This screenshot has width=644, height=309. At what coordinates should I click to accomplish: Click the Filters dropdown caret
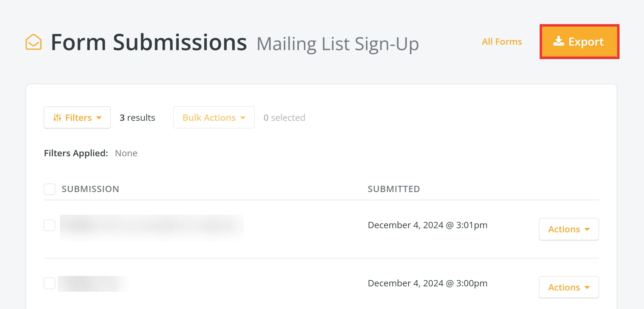click(x=99, y=118)
